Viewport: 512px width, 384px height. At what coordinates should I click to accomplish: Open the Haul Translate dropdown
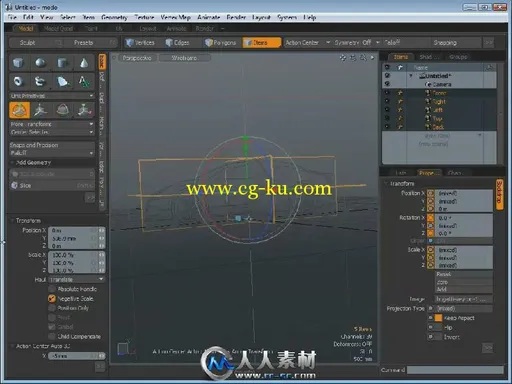tap(77, 279)
